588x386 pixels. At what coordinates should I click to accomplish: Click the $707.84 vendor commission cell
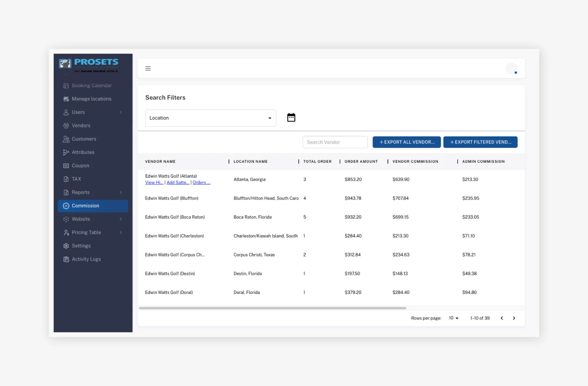(401, 198)
